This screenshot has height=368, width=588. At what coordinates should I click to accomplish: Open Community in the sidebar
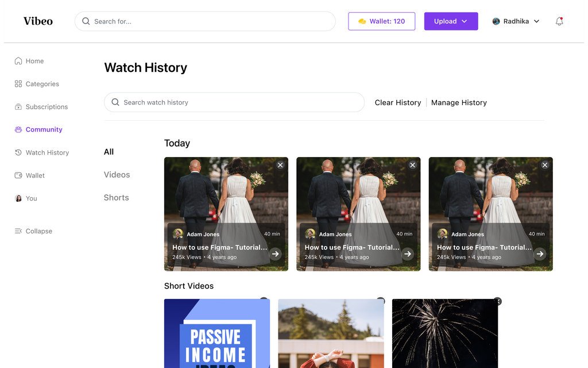(38, 129)
